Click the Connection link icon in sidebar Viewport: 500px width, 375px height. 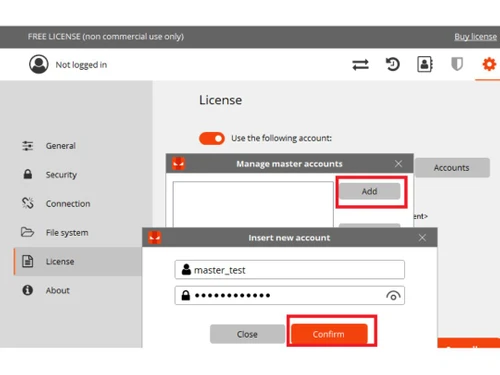pyautogui.click(x=28, y=203)
